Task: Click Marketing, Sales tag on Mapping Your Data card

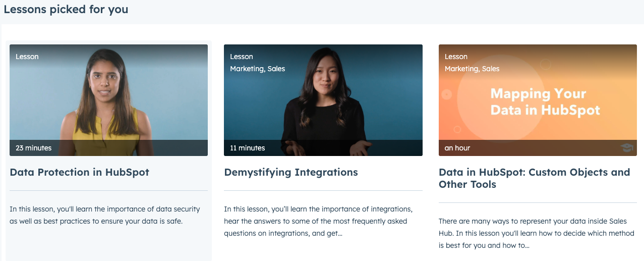Action: click(x=472, y=69)
